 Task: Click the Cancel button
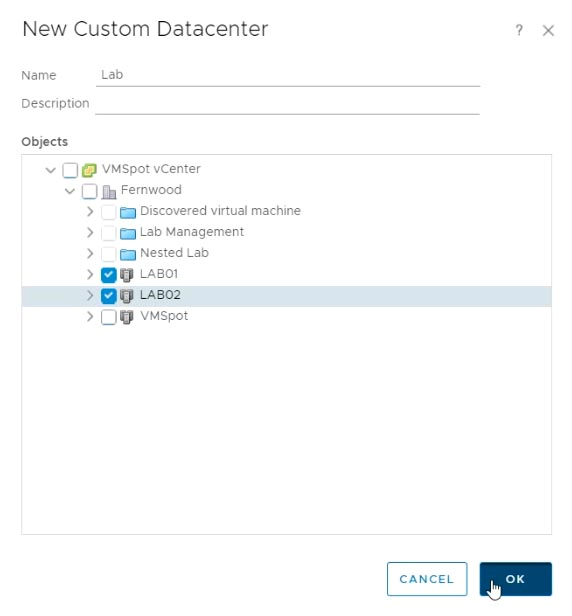point(427,579)
